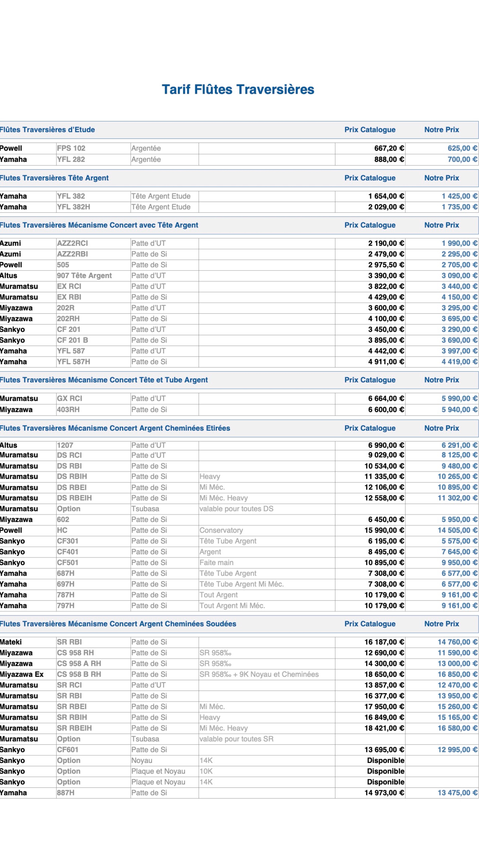The image size is (479, 868).
Task: Select the YFL 382H model cell
Action: click(73, 207)
